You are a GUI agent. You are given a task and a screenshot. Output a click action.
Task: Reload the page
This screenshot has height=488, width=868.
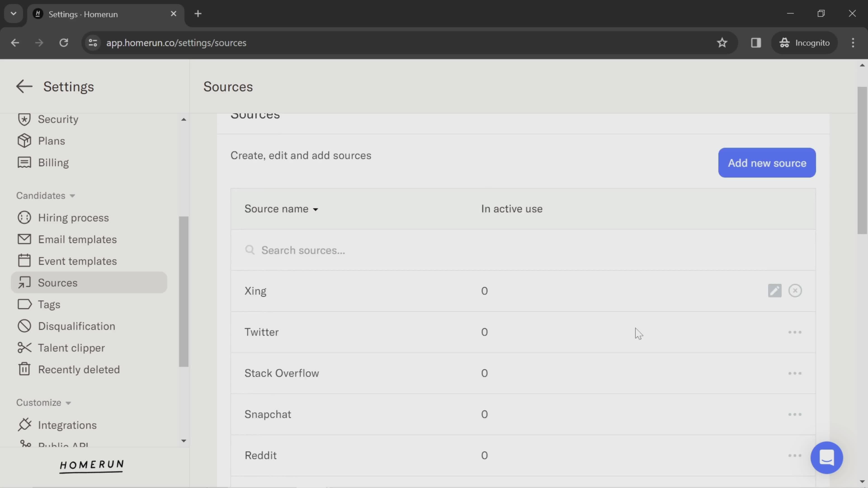point(64,43)
